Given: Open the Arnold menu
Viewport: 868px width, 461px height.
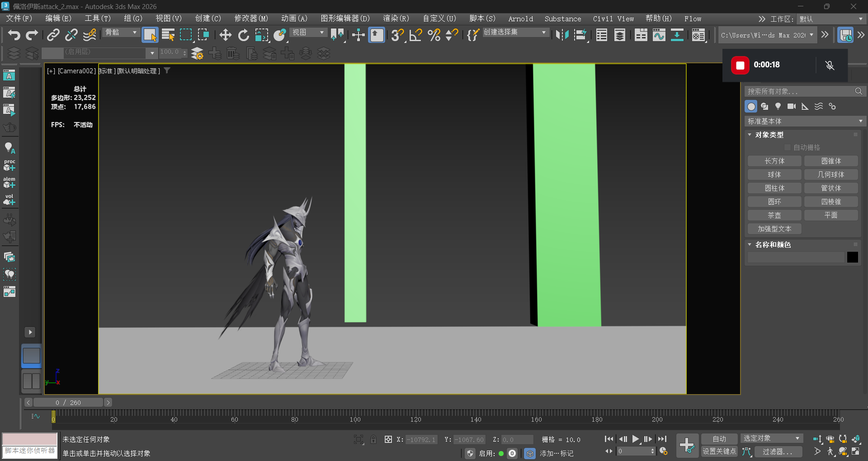Looking at the screenshot, I should [x=521, y=19].
